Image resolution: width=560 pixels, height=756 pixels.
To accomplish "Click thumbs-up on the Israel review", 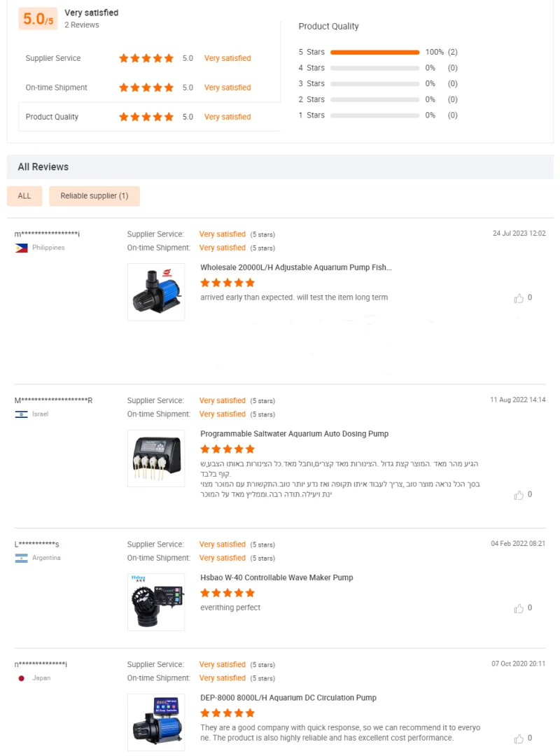I will (x=519, y=495).
